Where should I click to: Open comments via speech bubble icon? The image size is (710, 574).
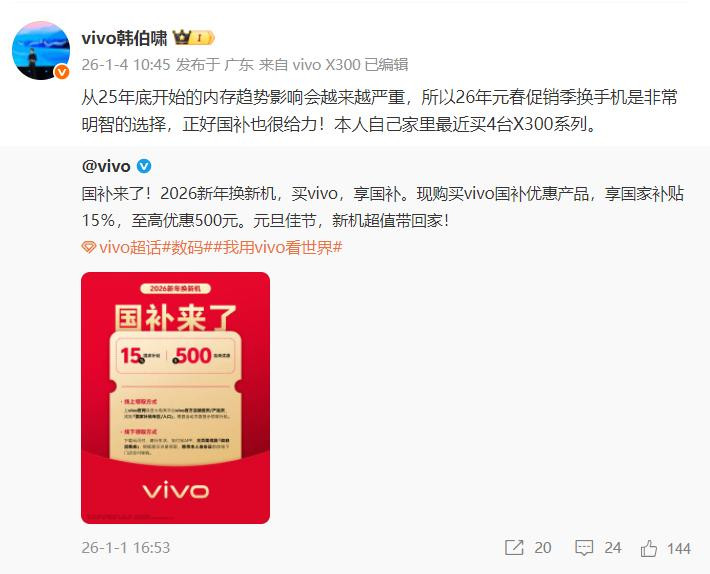(584, 548)
